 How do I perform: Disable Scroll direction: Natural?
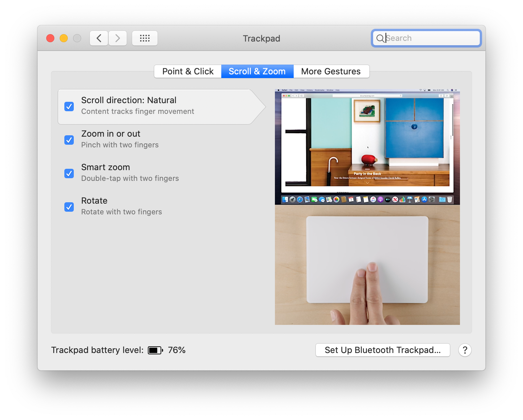pyautogui.click(x=69, y=106)
